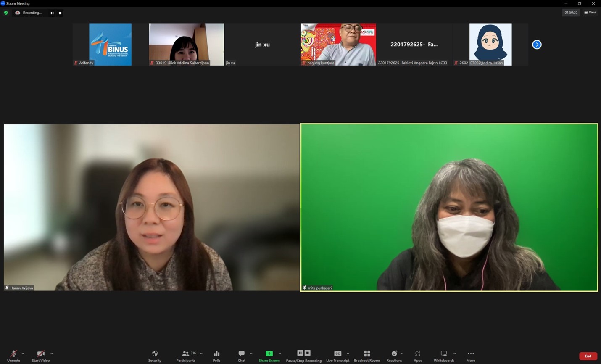This screenshot has width=601, height=364.
Task: Unmute the microphone
Action: [x=13, y=354]
